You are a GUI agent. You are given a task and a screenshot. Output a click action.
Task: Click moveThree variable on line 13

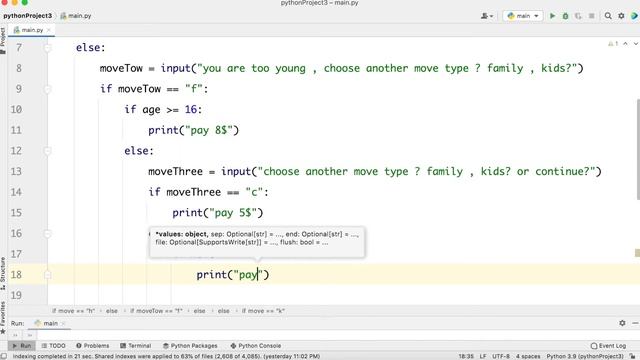click(175, 171)
